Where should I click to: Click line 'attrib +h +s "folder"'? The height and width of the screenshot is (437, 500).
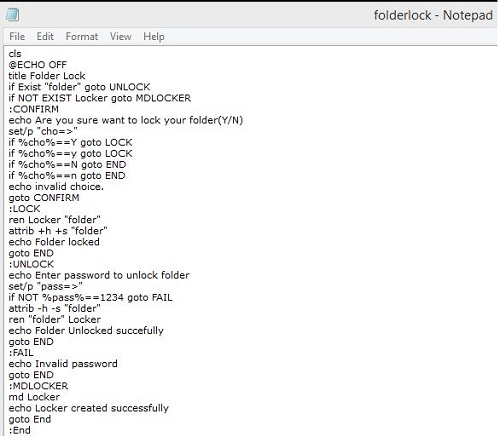[x=58, y=231]
